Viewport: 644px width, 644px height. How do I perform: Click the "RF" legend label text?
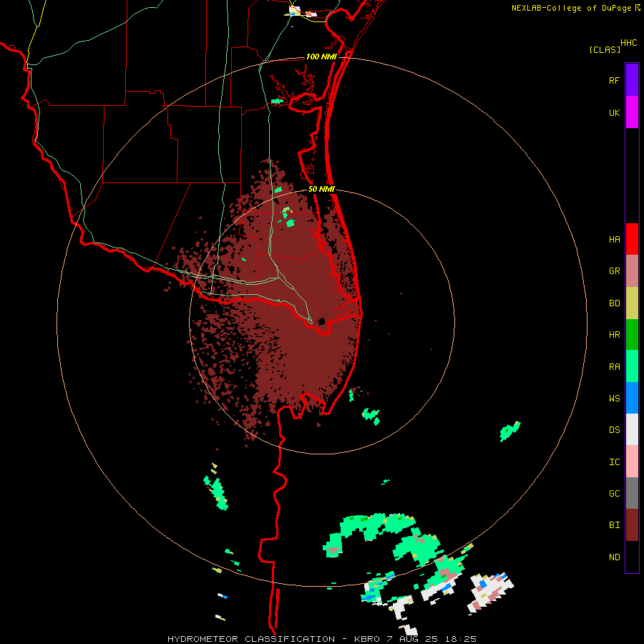click(614, 81)
